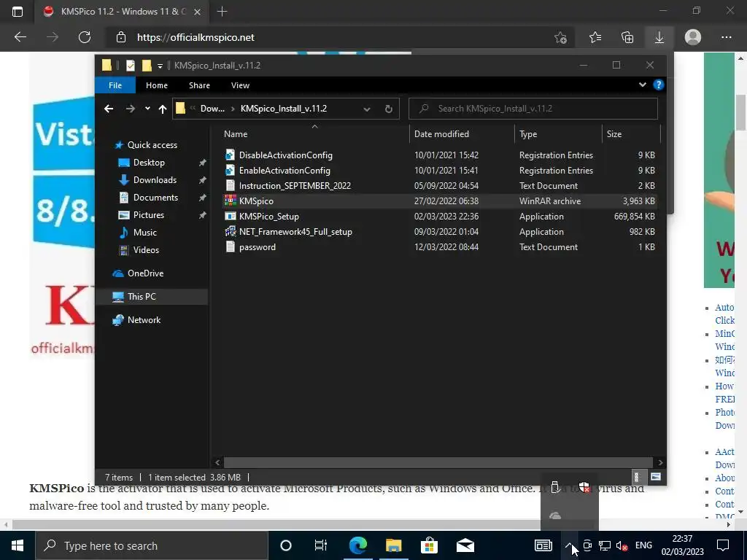This screenshot has width=747, height=560.
Task: Click the muted volume tray icon
Action: click(622, 545)
